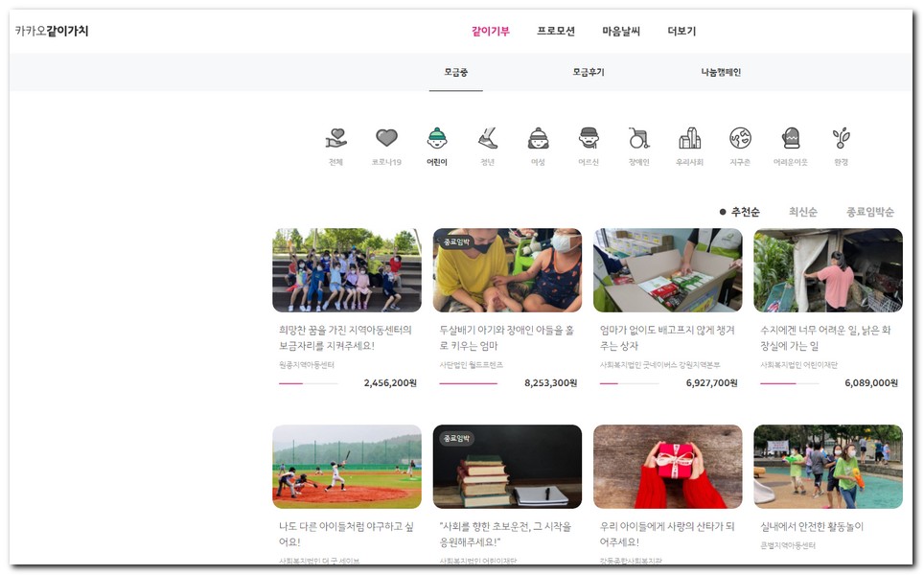Image resolution: width=924 pixels, height=575 pixels.
Task: Open the 더보기 menu
Action: coord(681,31)
